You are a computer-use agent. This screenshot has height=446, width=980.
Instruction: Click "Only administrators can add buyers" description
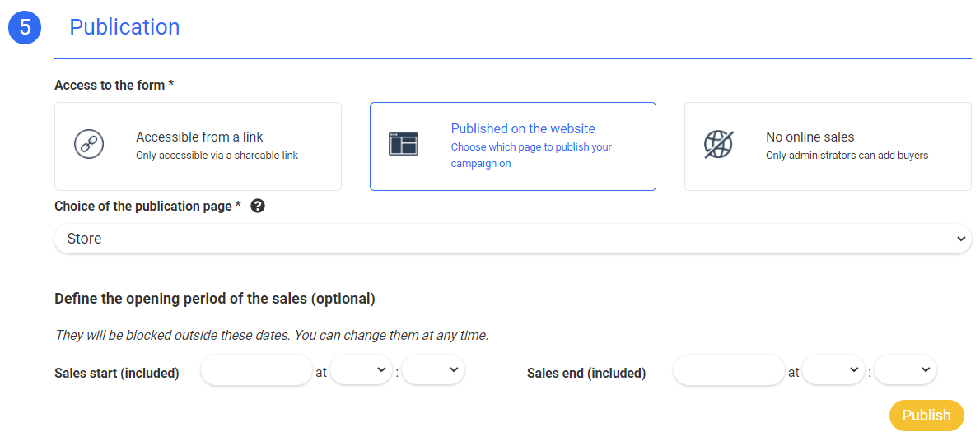point(847,156)
